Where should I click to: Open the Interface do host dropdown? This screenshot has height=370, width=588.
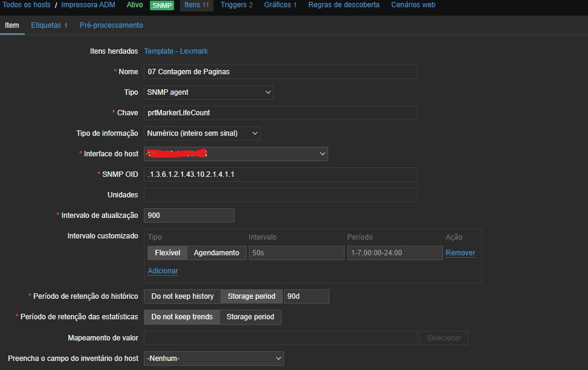tap(236, 154)
